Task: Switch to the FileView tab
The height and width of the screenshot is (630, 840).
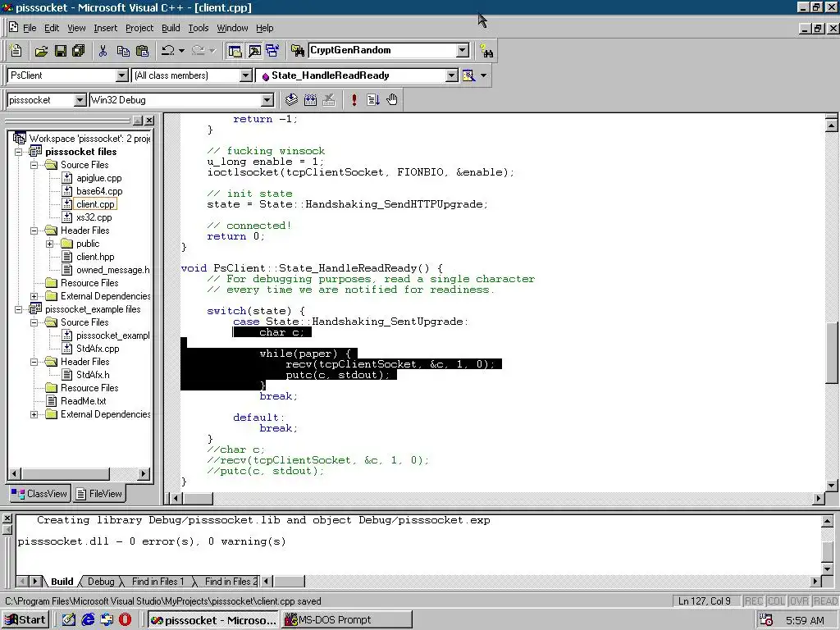Action: pos(99,494)
